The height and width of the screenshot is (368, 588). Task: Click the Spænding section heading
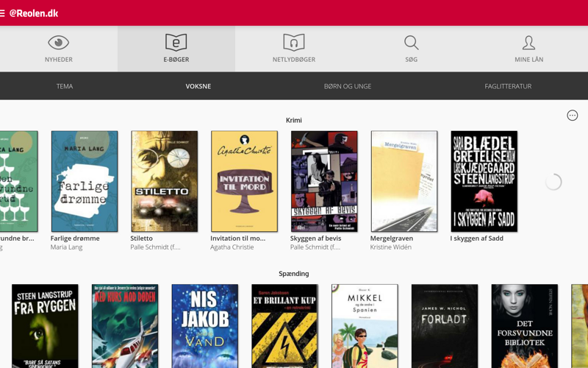pyautogui.click(x=293, y=274)
